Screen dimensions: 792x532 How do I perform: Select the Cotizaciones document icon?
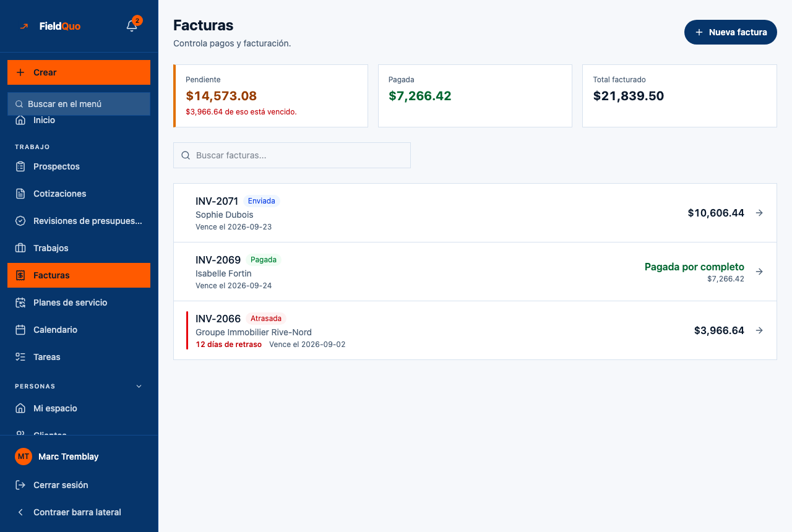pos(20,194)
